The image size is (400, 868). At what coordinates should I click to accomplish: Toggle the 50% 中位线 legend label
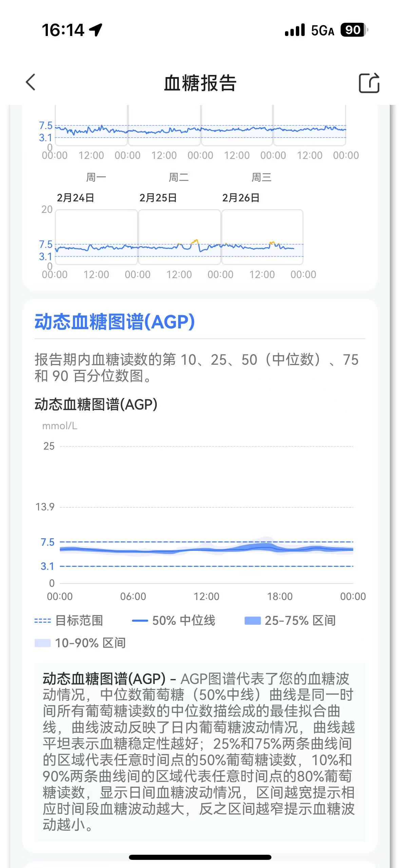184,621
